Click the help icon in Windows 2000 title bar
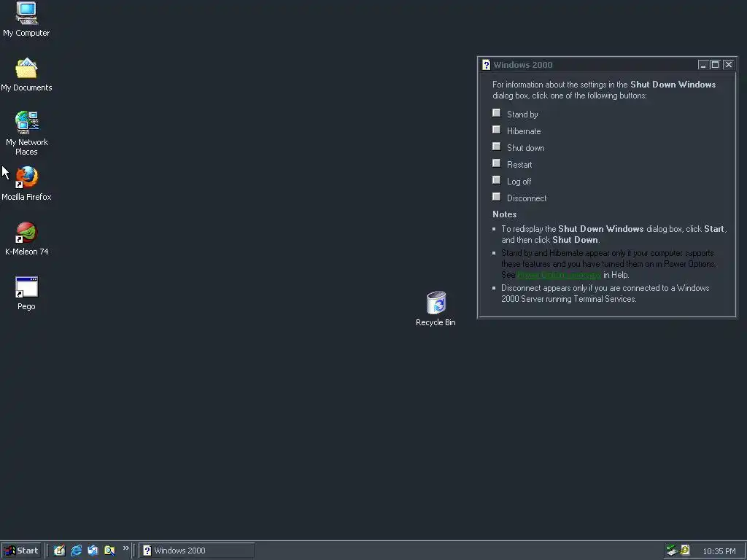The width and height of the screenshot is (747, 560). [x=486, y=65]
